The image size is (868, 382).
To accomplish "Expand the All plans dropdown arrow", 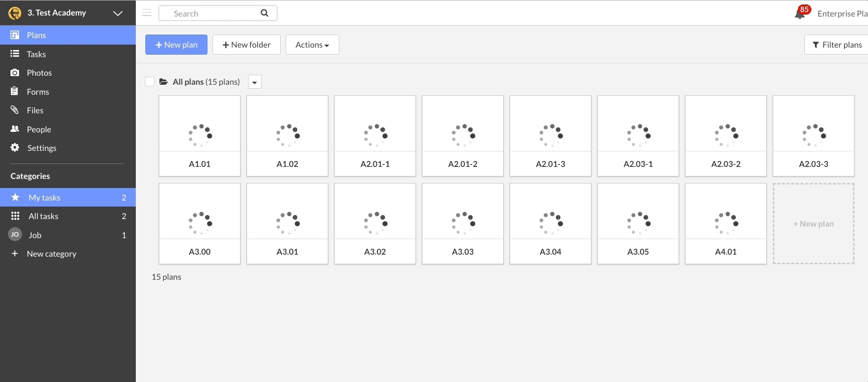I will tap(255, 82).
